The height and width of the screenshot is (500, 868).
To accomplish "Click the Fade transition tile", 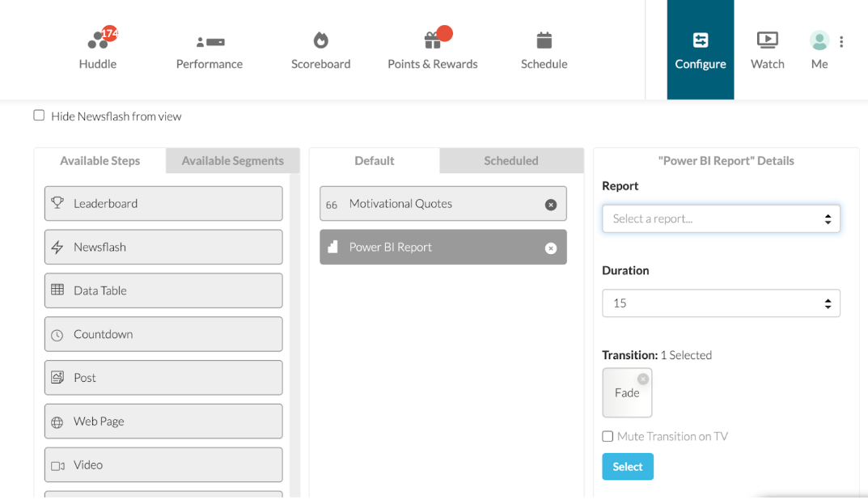I will (x=627, y=392).
